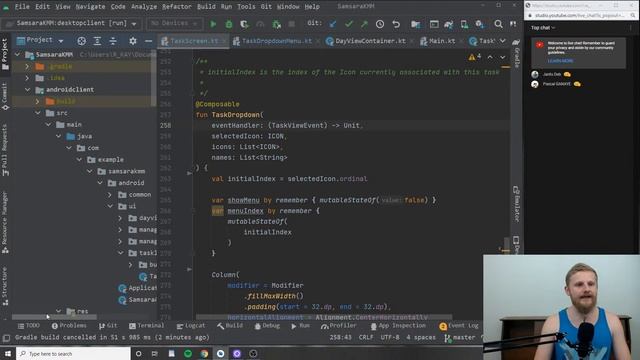
Task: Open AVD device manager icon in toolbar
Action: pos(464,24)
